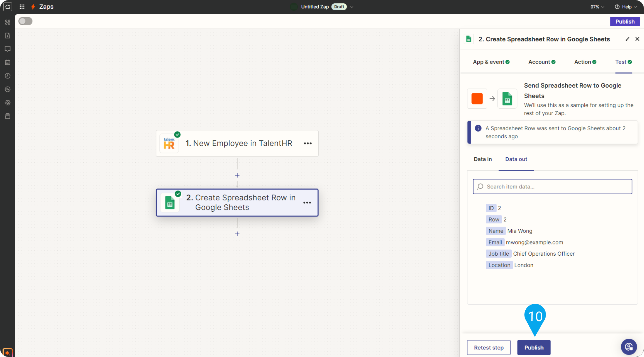Click the TalentHR app icon in step 1

tap(169, 143)
